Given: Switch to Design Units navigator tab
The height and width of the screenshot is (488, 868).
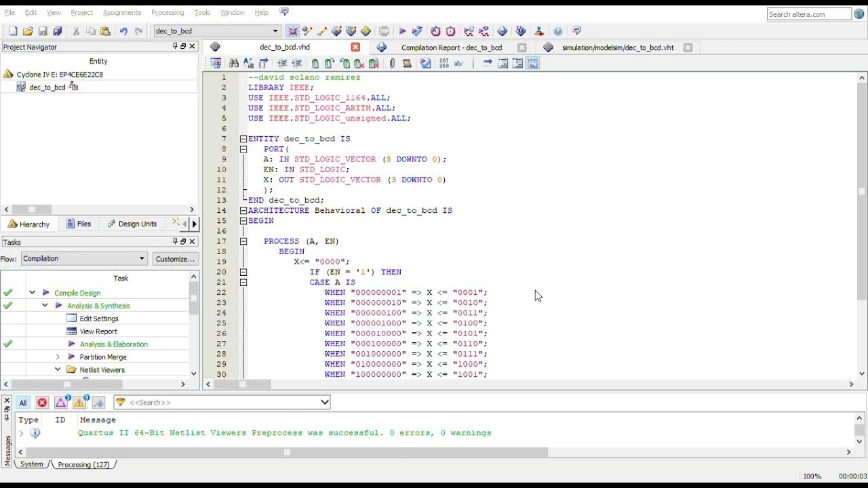Looking at the screenshot, I should click(132, 224).
